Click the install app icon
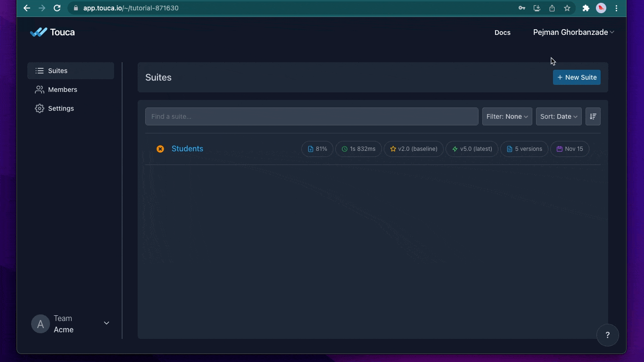The image size is (644, 362). click(x=537, y=8)
